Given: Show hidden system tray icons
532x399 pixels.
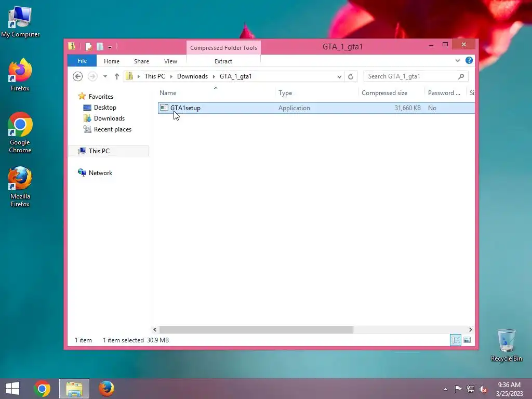Looking at the screenshot, I should coord(445,389).
